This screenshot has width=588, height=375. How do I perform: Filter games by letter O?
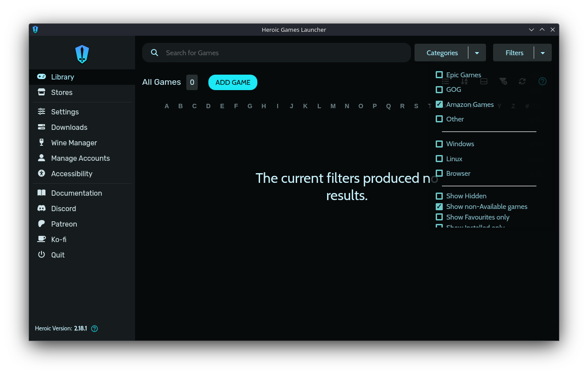tap(361, 106)
